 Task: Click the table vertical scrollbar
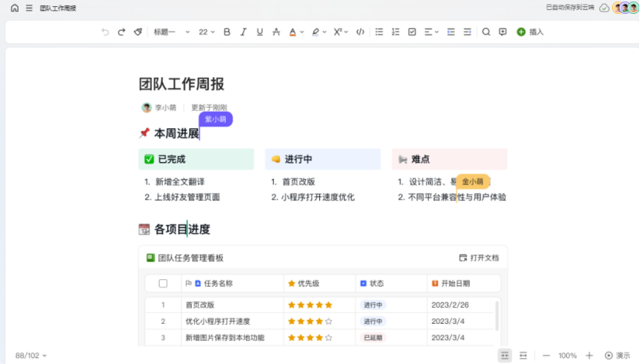(x=497, y=315)
